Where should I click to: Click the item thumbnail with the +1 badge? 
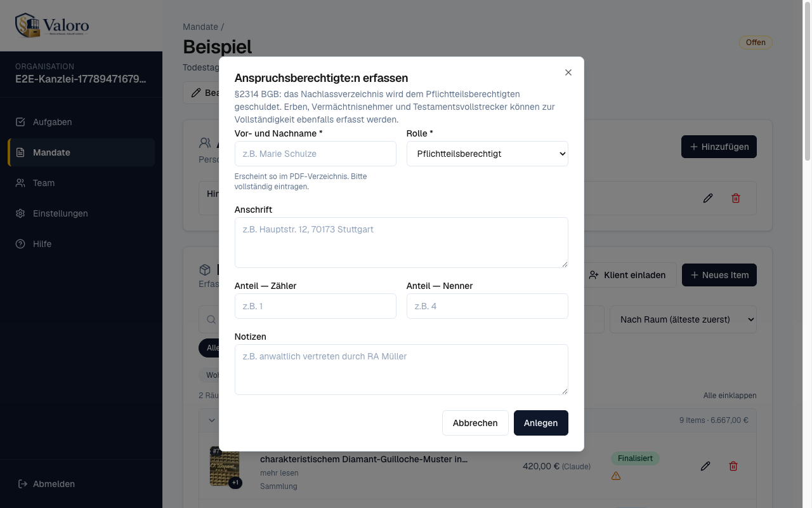pos(225,467)
